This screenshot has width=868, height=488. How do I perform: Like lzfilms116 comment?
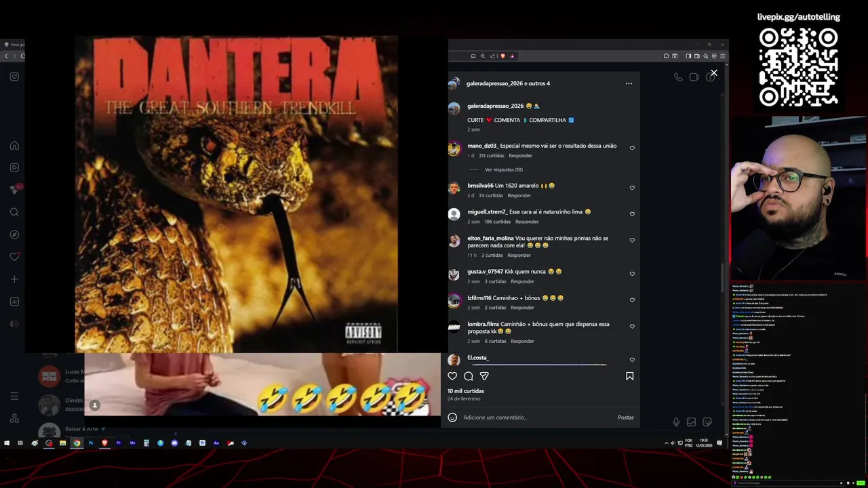(632, 300)
